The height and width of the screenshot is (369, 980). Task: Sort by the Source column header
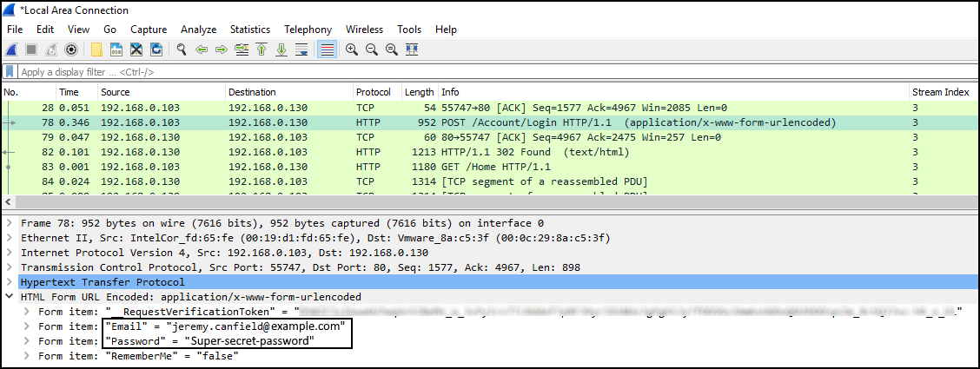tap(162, 92)
